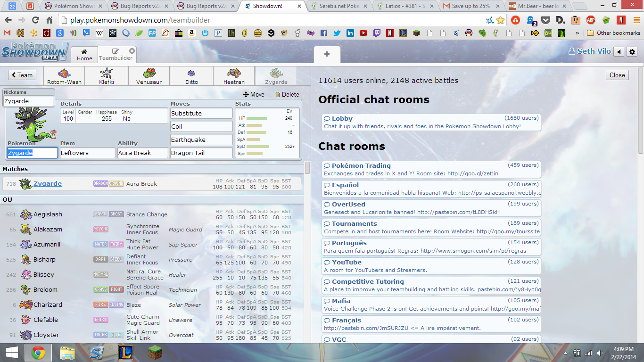Click the Seth Vilo username

point(590,51)
